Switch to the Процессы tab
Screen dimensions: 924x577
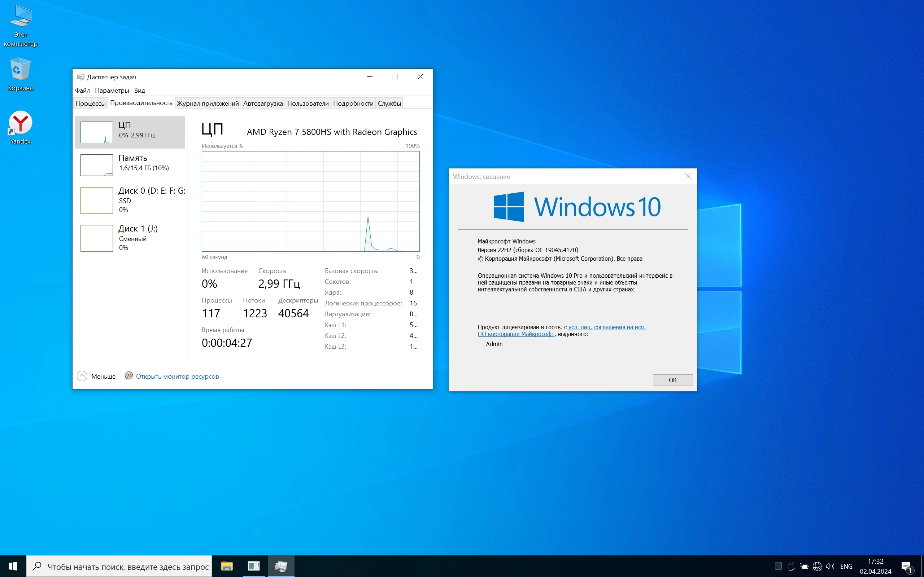pyautogui.click(x=90, y=103)
